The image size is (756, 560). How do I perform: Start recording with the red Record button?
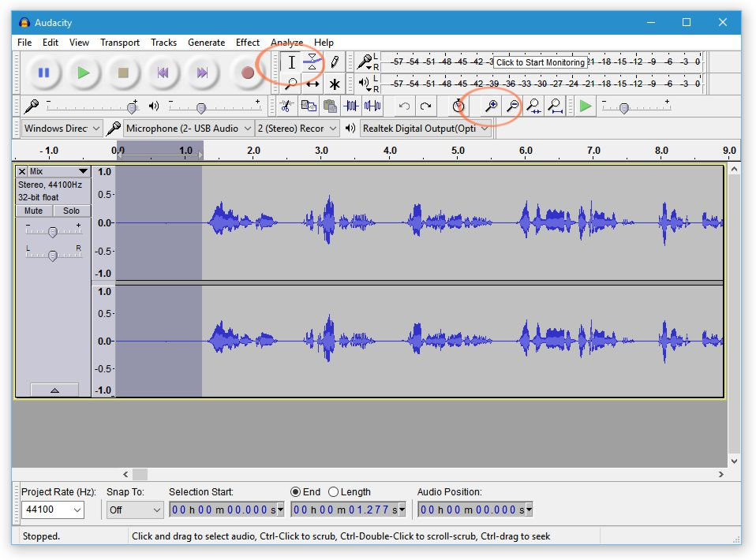248,73
